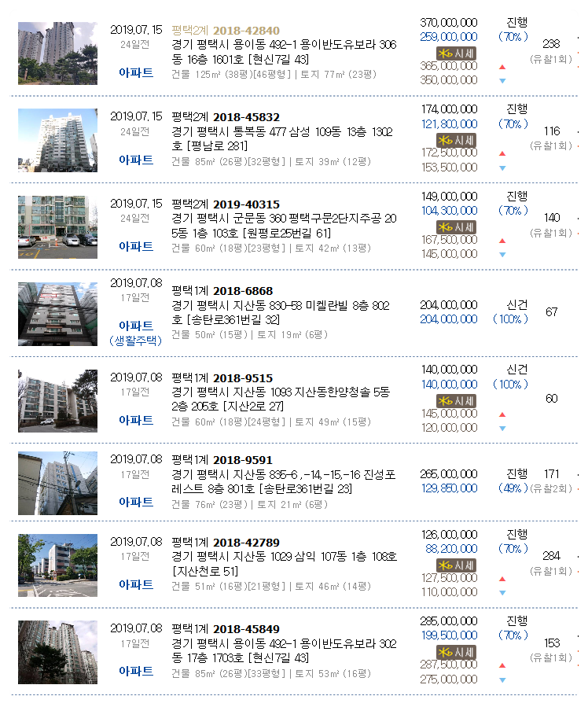Click the KB 시세 badge for case 2018-45832

[456, 140]
